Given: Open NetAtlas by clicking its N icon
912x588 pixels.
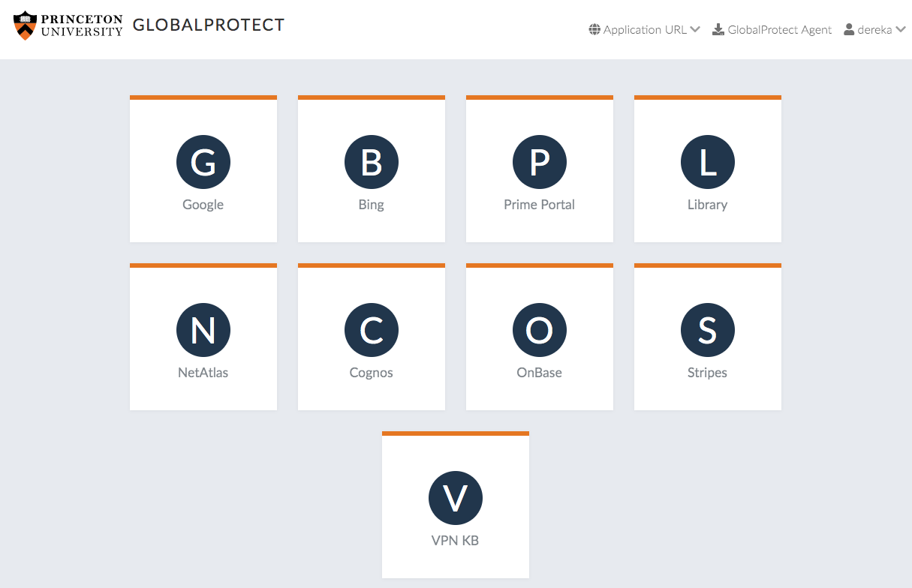Looking at the screenshot, I should click(x=203, y=330).
